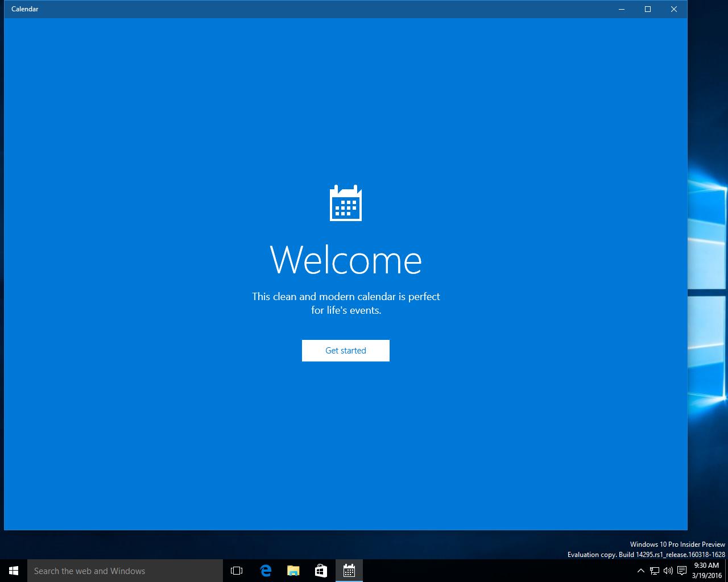This screenshot has height=582, width=728.
Task: Open the Store app from the taskbar
Action: pyautogui.click(x=321, y=571)
